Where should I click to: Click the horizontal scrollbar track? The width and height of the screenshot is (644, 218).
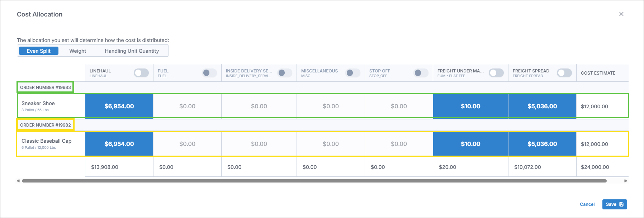(x=314, y=181)
